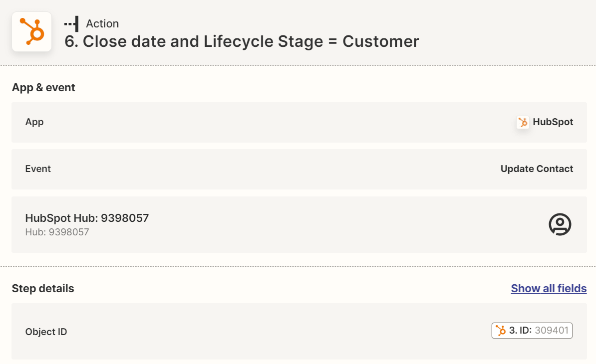Click the "Event" row label

tap(38, 169)
